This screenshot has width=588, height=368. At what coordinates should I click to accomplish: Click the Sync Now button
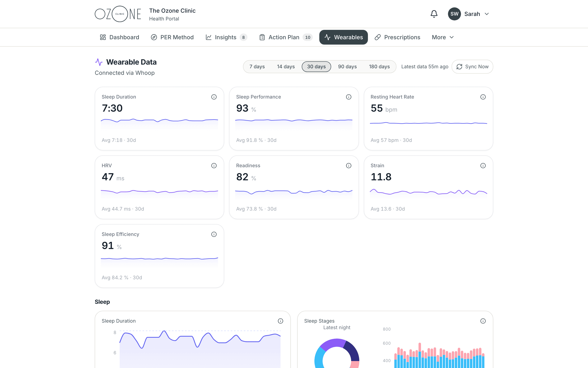coord(472,67)
